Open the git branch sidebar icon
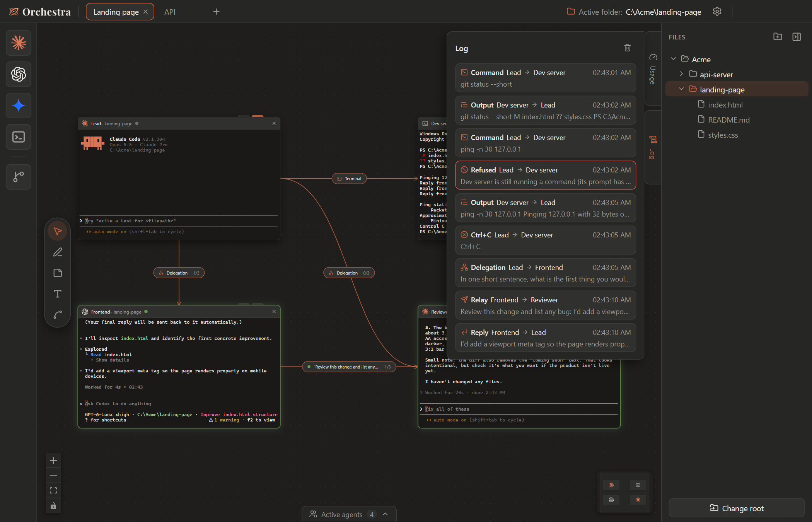Image resolution: width=812 pixels, height=522 pixels. pos(19,177)
